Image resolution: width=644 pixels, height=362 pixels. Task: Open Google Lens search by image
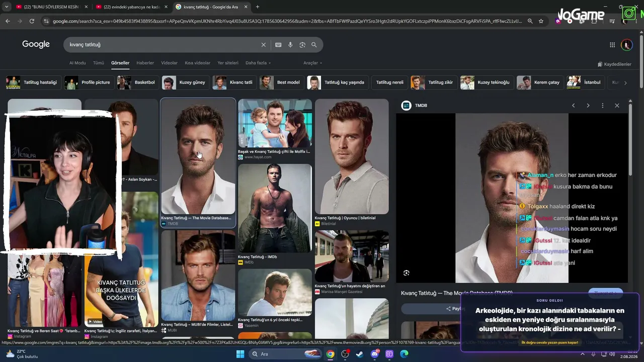point(302,45)
